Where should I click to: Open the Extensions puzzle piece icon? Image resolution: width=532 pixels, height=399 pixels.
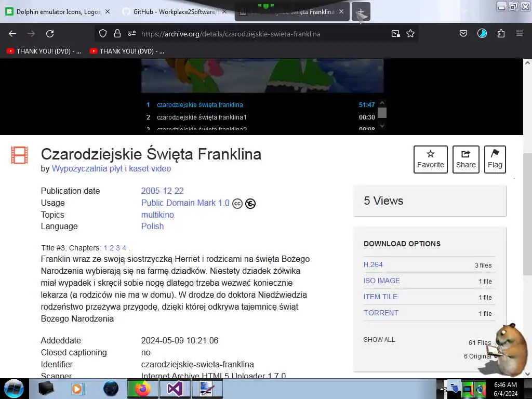(501, 33)
